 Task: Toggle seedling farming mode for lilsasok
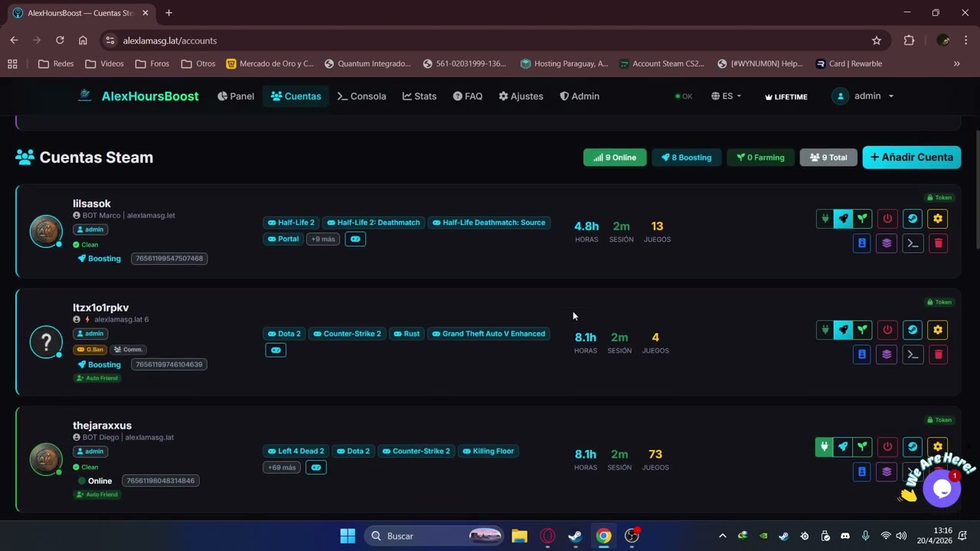click(862, 219)
